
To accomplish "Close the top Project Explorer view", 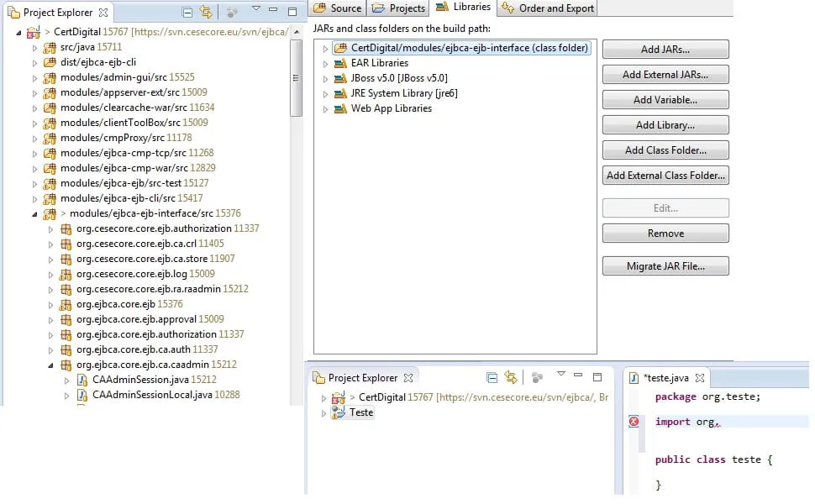I will 103,13.
